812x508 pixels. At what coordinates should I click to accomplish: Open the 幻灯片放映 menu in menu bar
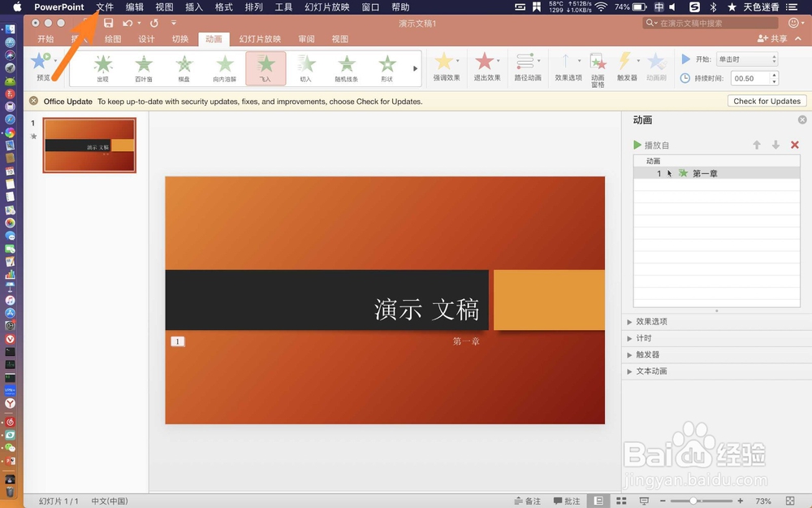pyautogui.click(x=326, y=7)
